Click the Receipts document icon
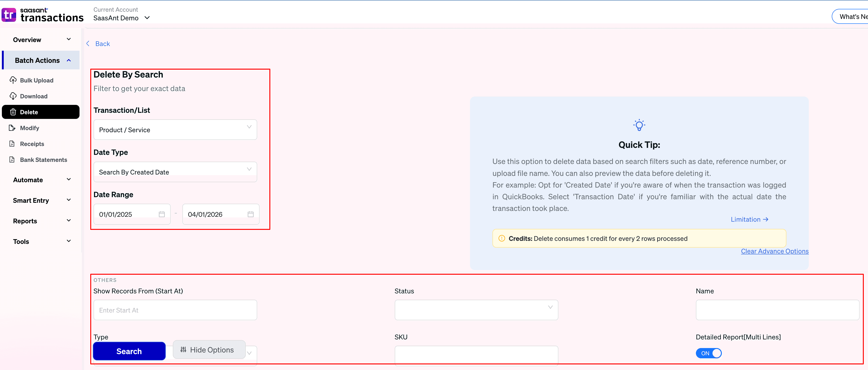This screenshot has height=370, width=868. (12, 144)
